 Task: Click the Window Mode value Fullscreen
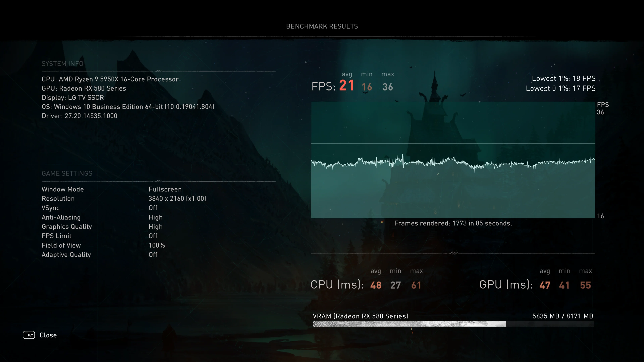coord(165,189)
